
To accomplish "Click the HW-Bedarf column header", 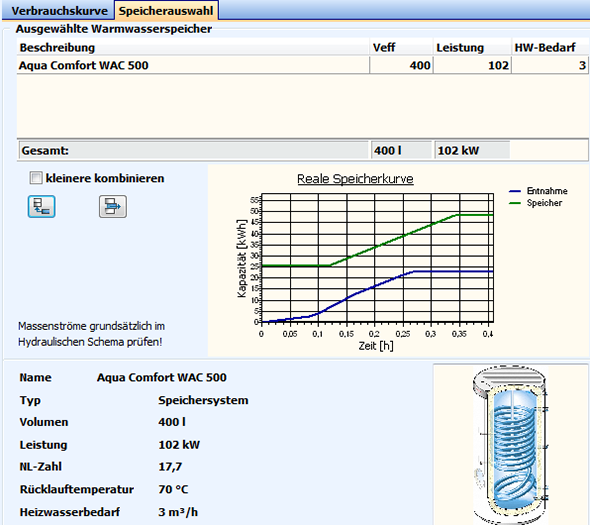I will coord(550,47).
